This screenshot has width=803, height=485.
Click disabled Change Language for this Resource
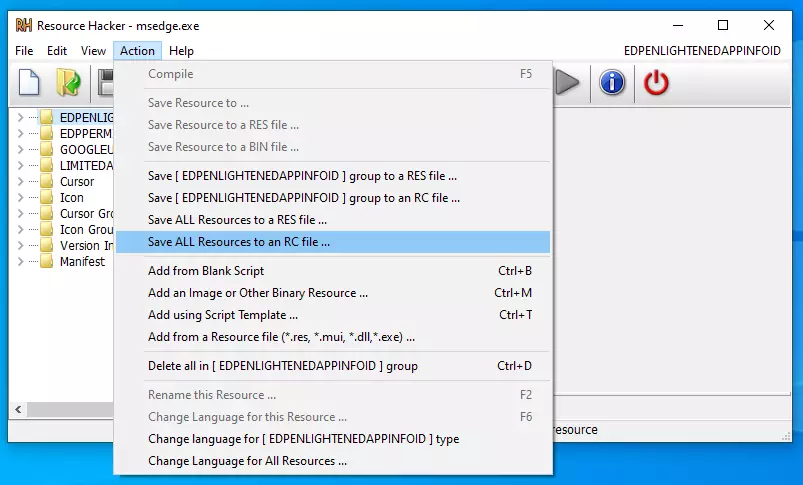point(333,417)
